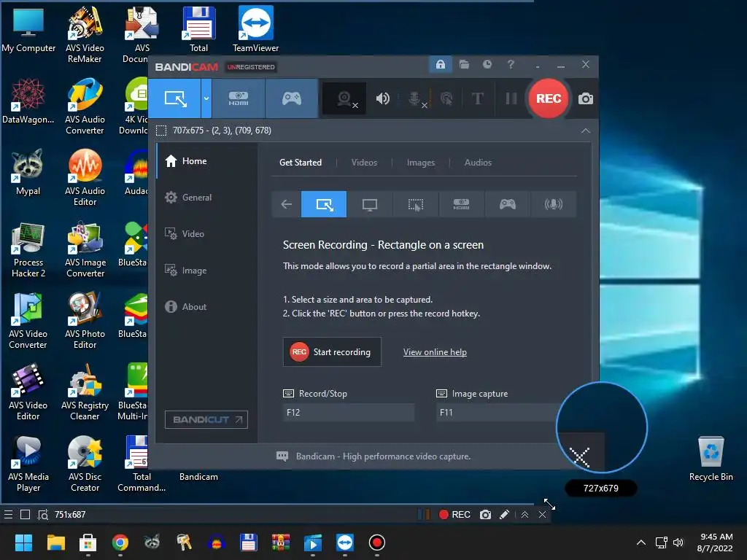Click the square fullscreen icon on capture bar
This screenshot has width=747, height=560.
(x=26, y=514)
